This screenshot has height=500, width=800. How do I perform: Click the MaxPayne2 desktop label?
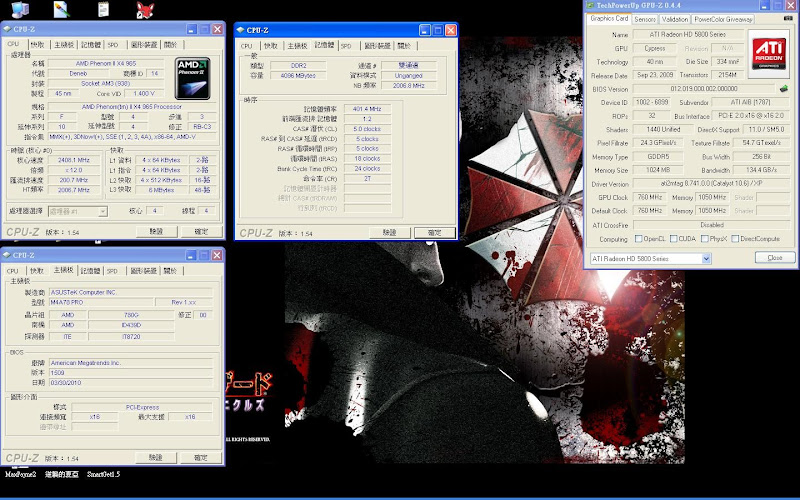[x=20, y=474]
